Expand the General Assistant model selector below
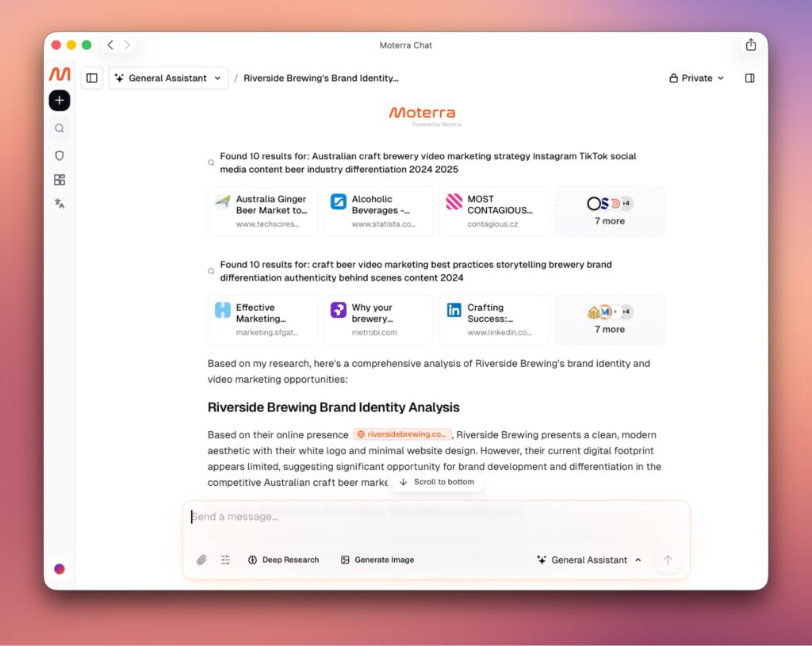The image size is (812, 646). click(589, 560)
